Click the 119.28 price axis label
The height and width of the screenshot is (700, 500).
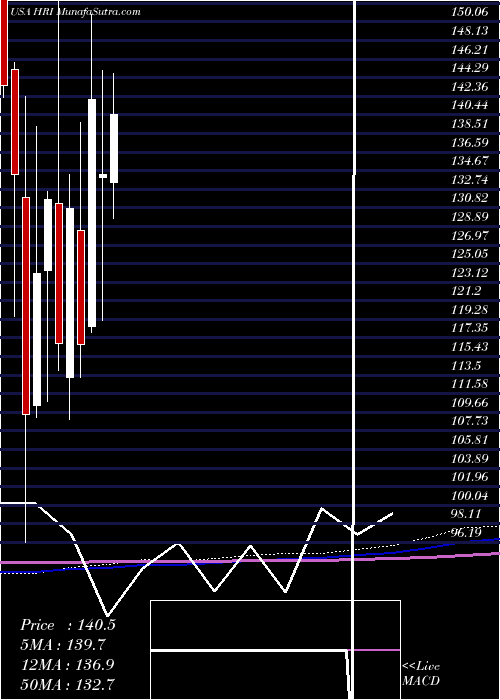coord(469,310)
